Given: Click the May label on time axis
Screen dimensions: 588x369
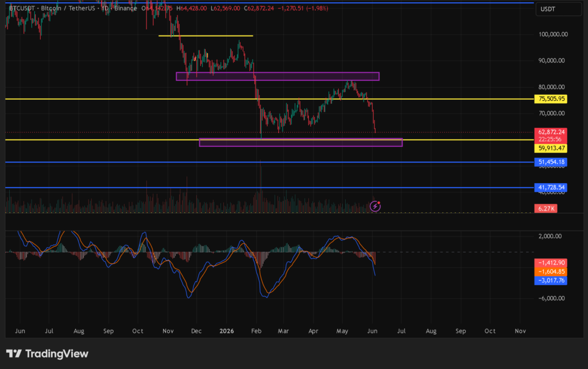Looking at the screenshot, I should (x=342, y=331).
